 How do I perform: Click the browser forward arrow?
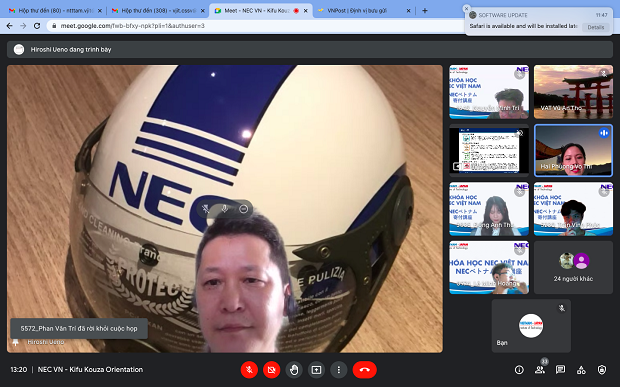pyautogui.click(x=23, y=26)
